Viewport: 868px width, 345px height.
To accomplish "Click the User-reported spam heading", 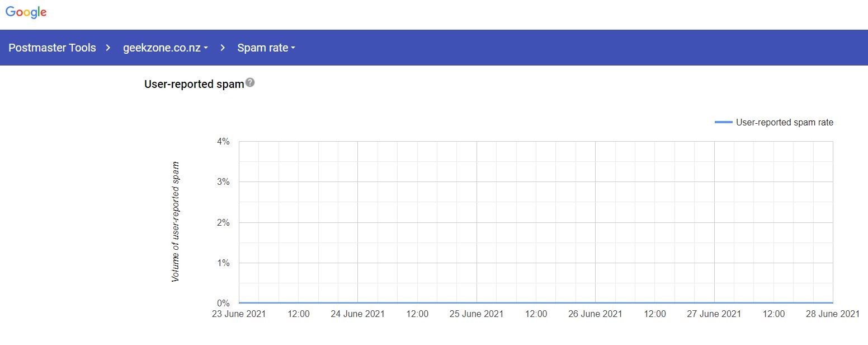I will [x=194, y=84].
